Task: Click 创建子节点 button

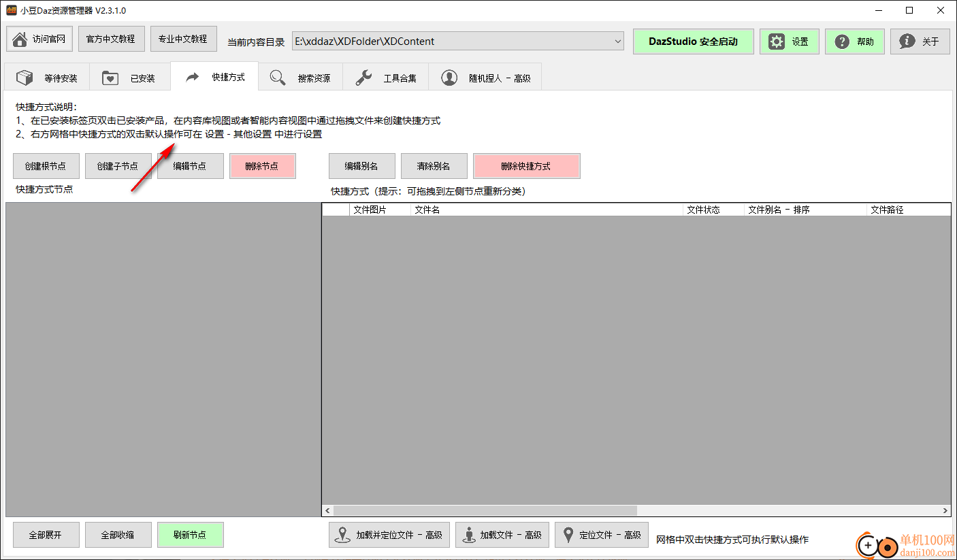Action: [118, 166]
